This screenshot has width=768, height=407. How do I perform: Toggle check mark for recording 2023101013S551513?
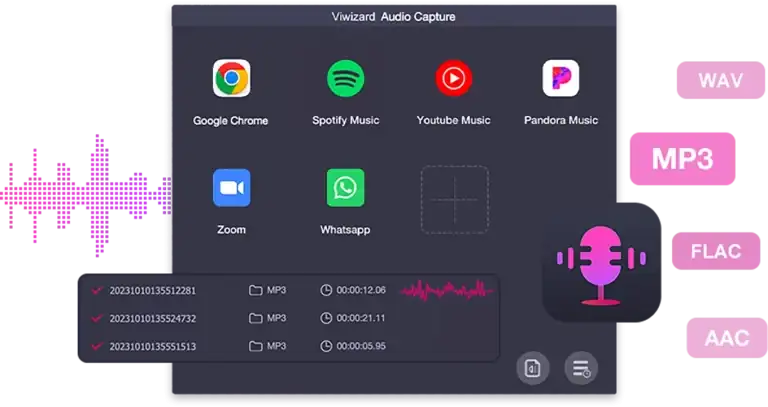(x=96, y=346)
